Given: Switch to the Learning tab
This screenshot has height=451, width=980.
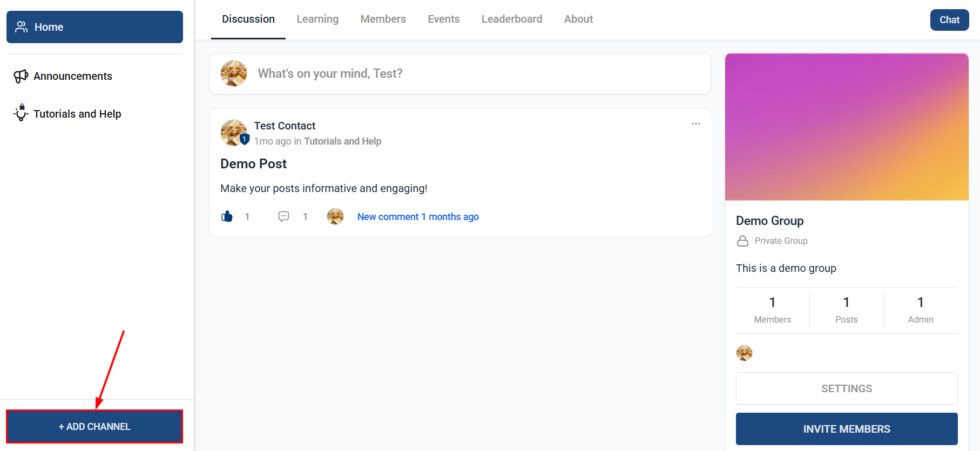Looking at the screenshot, I should pyautogui.click(x=317, y=19).
